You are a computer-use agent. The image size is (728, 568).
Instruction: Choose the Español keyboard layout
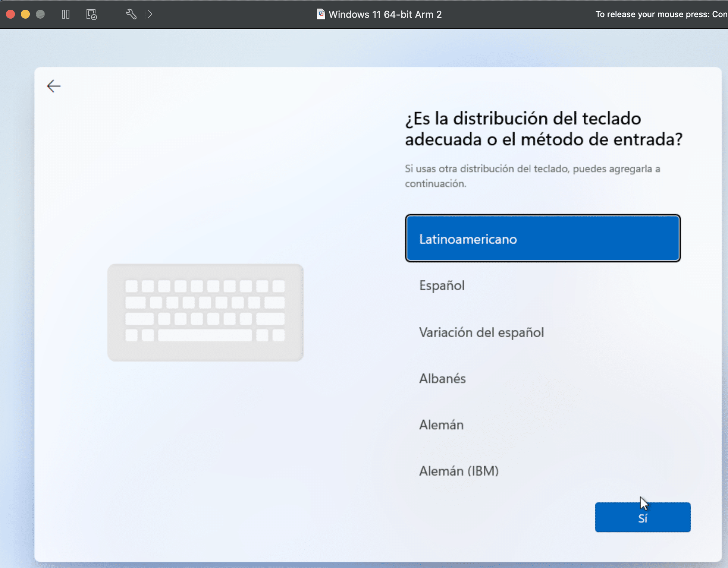coord(442,285)
